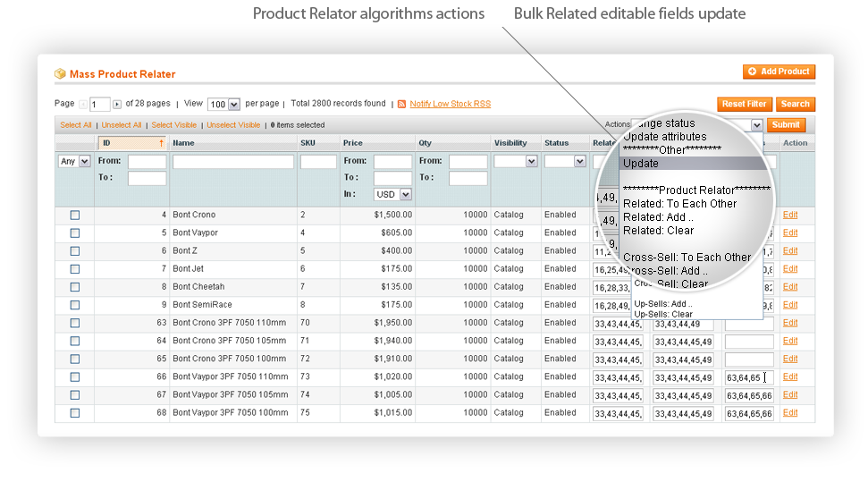Click the Unselect Visible link

(233, 125)
